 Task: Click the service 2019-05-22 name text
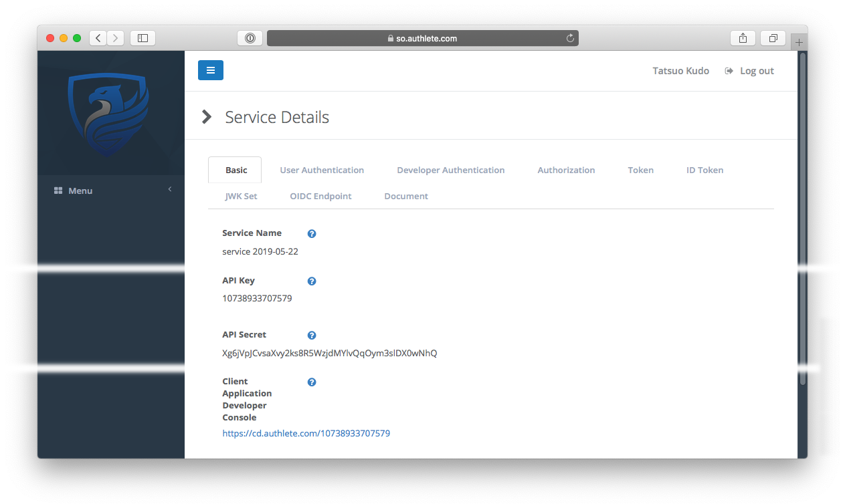(x=260, y=251)
